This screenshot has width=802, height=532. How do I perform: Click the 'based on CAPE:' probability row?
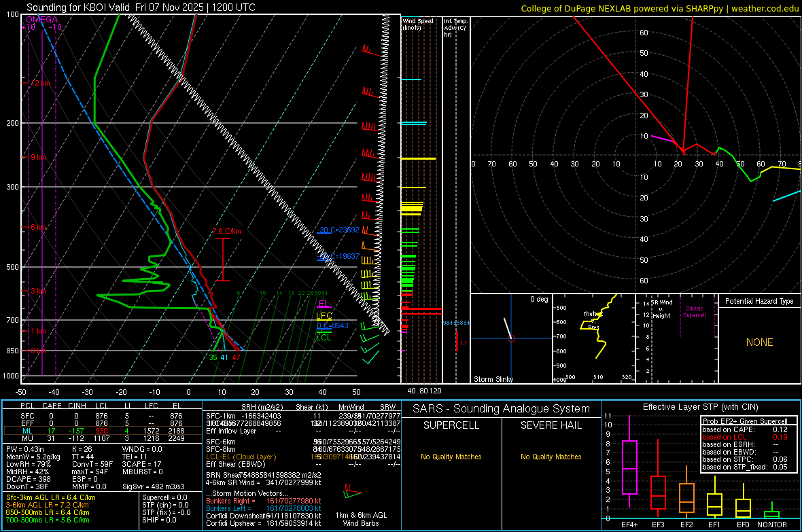[745, 429]
